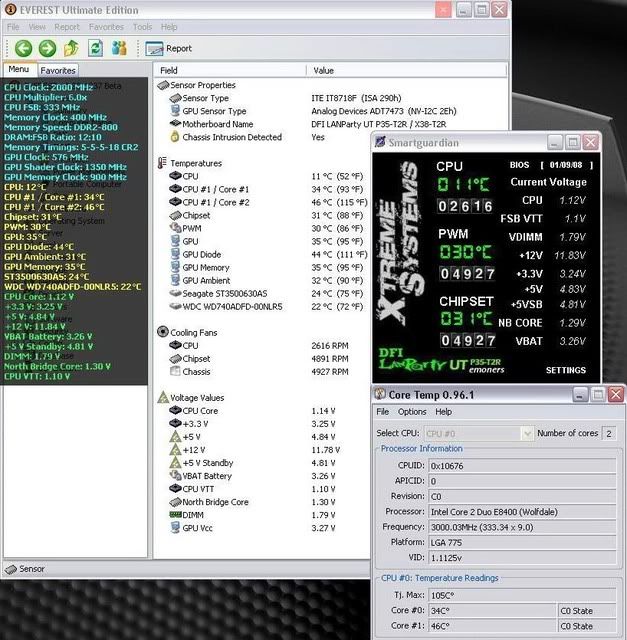627x640 pixels.
Task: Click the DIMM memory icon
Action: [175, 514]
